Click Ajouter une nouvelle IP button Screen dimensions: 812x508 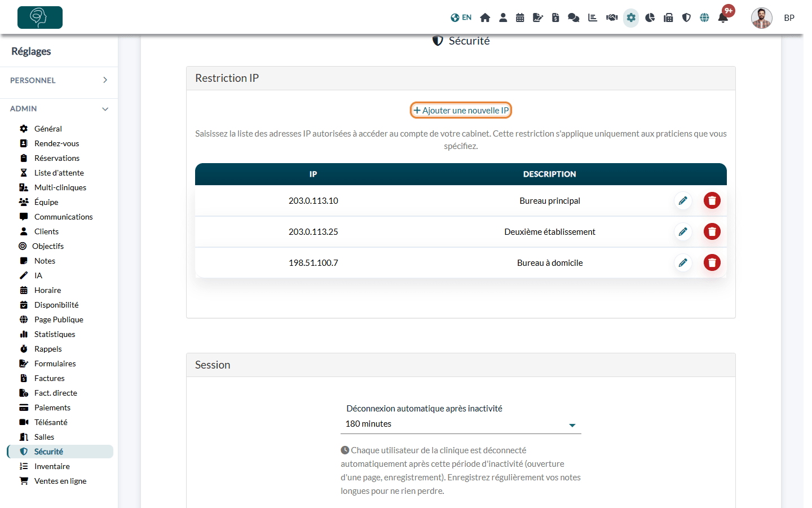click(x=461, y=111)
